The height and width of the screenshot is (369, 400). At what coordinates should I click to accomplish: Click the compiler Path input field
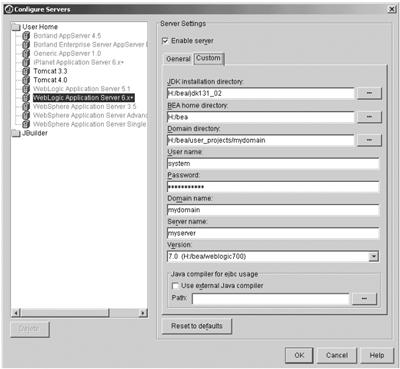[x=271, y=299]
